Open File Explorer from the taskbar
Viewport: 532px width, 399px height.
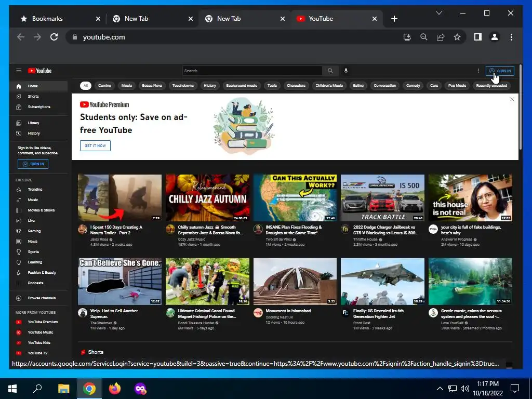point(63,389)
